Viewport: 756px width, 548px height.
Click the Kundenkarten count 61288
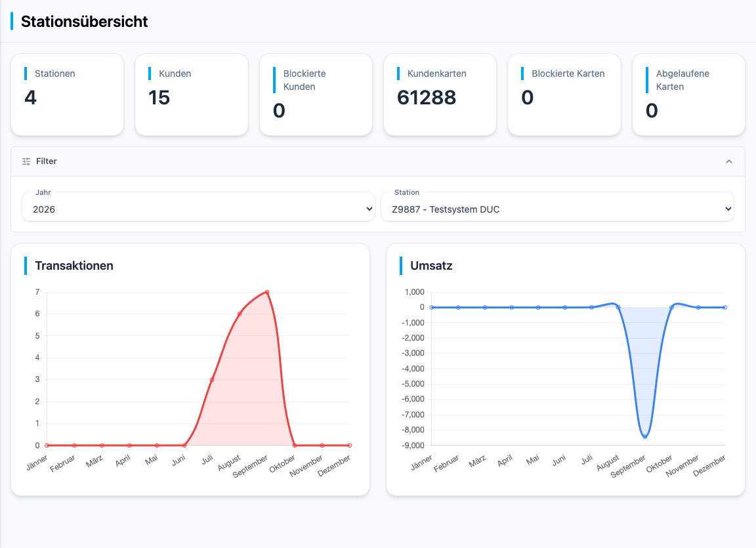click(x=427, y=98)
